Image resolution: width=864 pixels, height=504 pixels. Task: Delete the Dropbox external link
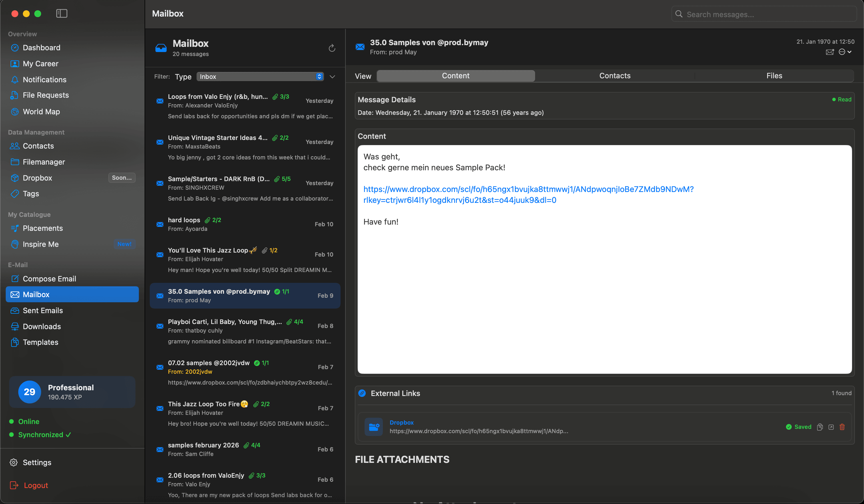[842, 427]
